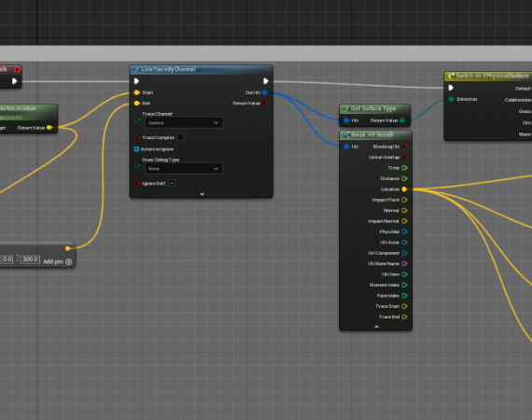
Task: Click the Element Index output pin
Action: click(404, 285)
